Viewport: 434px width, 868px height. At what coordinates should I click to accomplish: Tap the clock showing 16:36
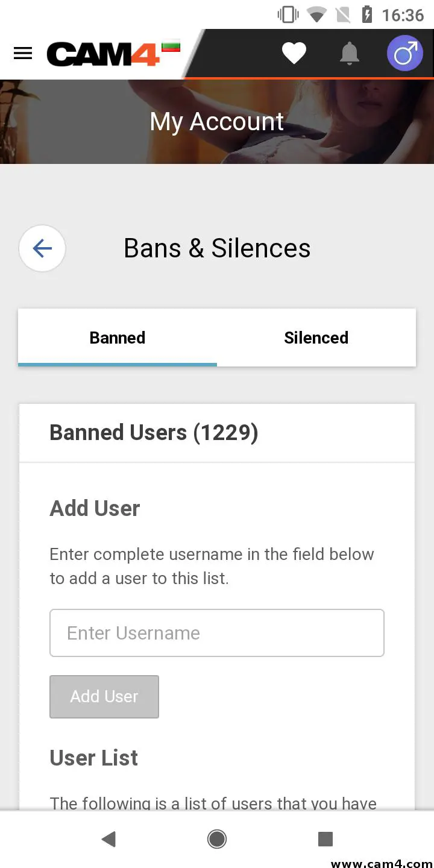pos(403,14)
